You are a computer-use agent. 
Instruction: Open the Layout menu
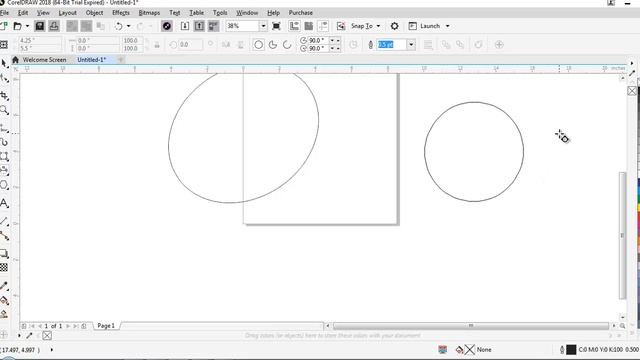(x=67, y=13)
